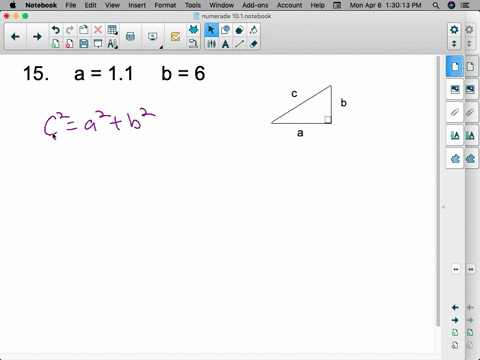Open the Format menu
Viewport: 480px width, 360px height.
(165, 5)
